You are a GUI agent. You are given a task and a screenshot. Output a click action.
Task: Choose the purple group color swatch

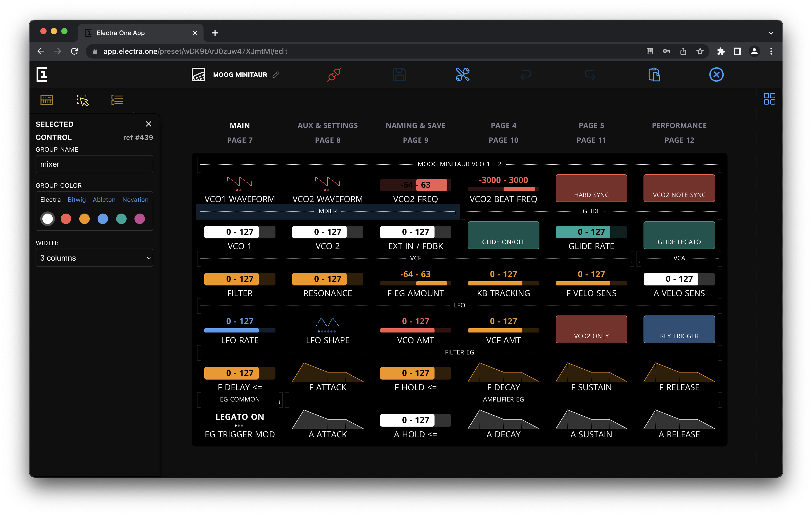pos(140,219)
